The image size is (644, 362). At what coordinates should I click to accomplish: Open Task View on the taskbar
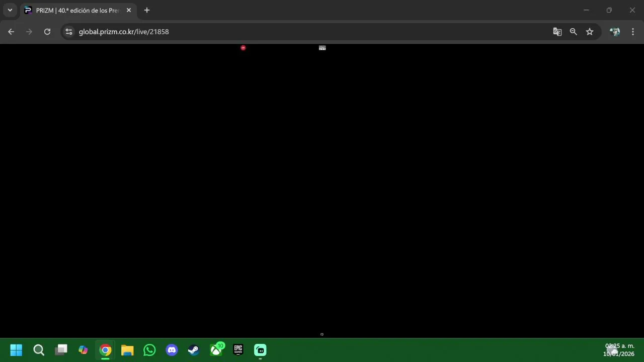point(61,350)
